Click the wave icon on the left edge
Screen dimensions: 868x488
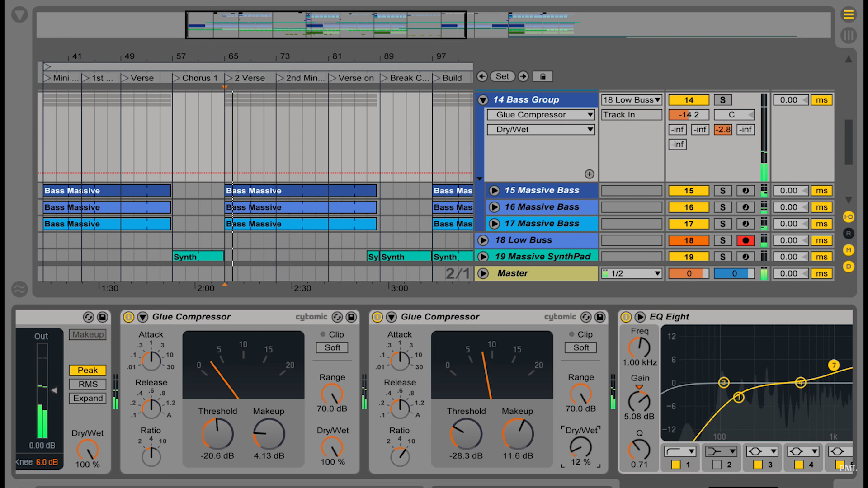19,289
